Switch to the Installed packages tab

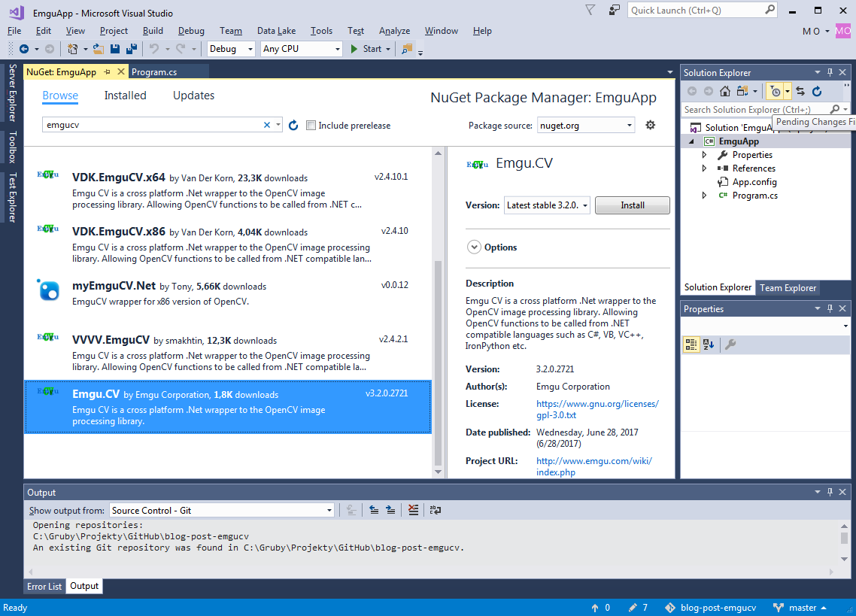tap(125, 96)
